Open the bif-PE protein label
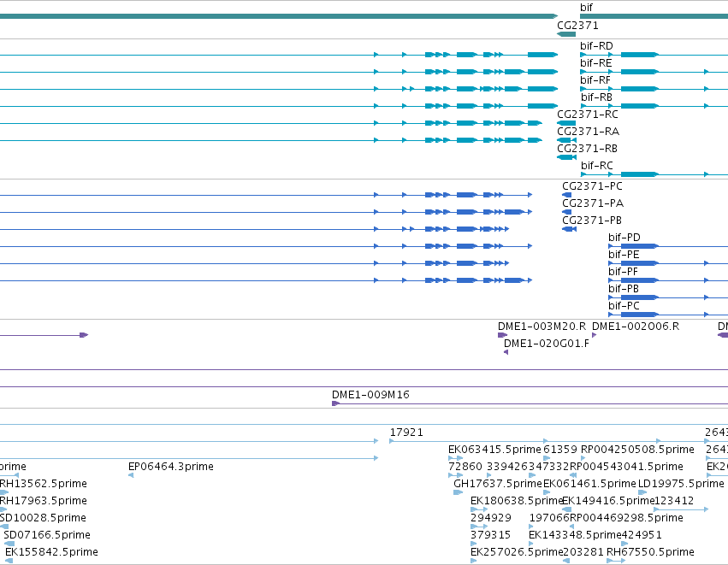The image size is (728, 565). point(624,255)
